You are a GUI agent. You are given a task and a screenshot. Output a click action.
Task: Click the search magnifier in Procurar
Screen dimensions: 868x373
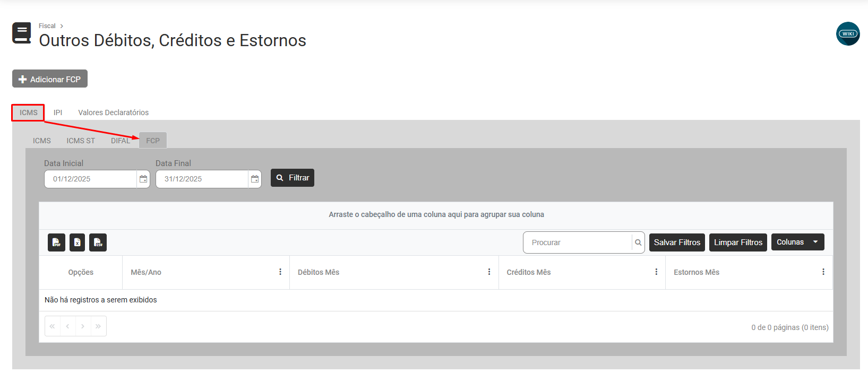click(638, 242)
